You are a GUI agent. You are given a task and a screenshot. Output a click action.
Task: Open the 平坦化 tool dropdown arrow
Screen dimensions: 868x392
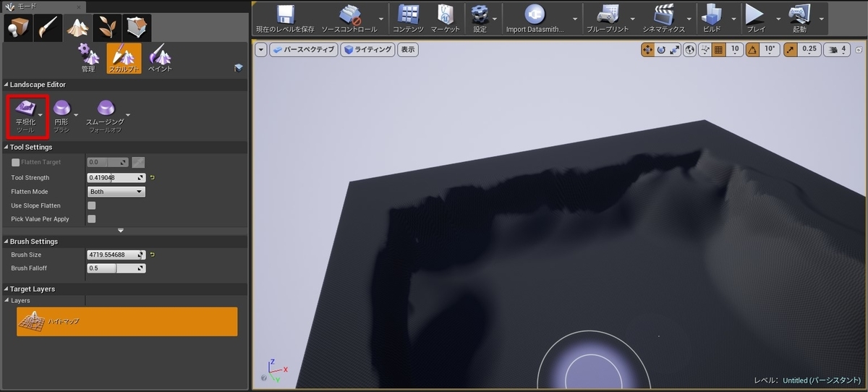(41, 114)
